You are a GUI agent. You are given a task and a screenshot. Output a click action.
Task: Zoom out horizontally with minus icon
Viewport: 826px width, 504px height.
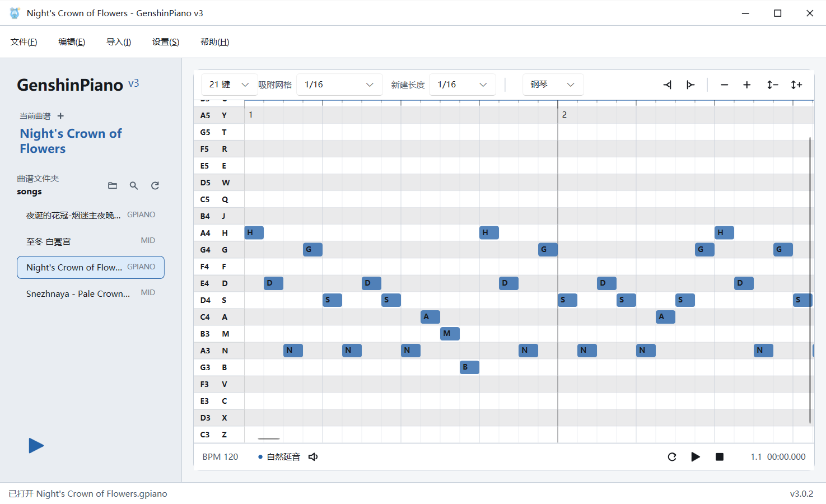[x=724, y=85]
